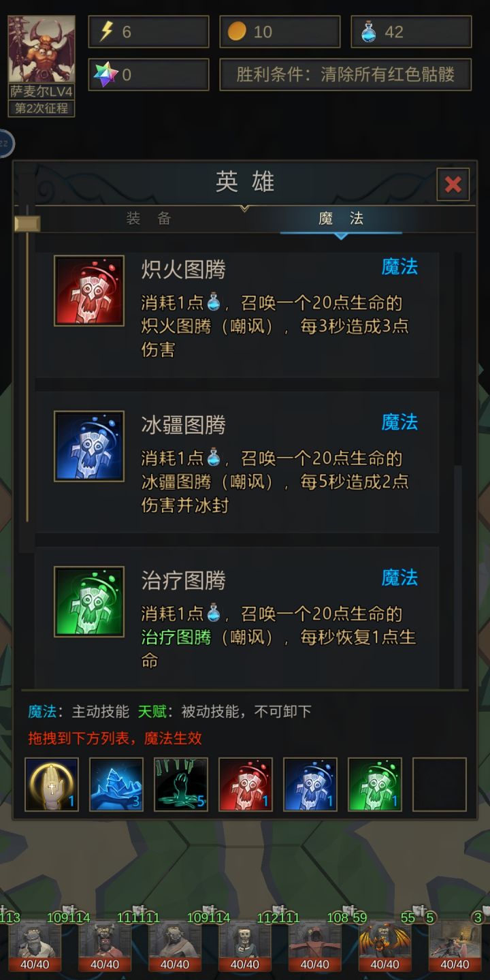Select the blue 冰疆图腾 spell icon in the list

coord(89,446)
